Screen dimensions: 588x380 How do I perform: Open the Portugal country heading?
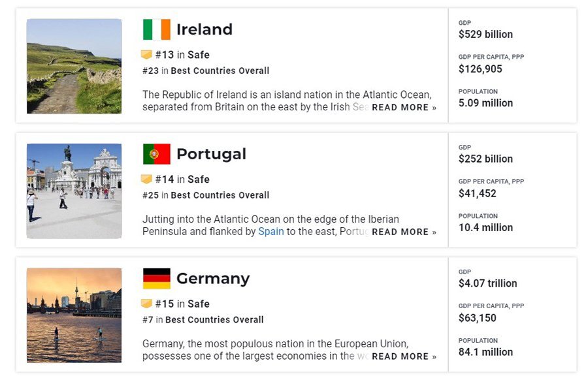(211, 154)
